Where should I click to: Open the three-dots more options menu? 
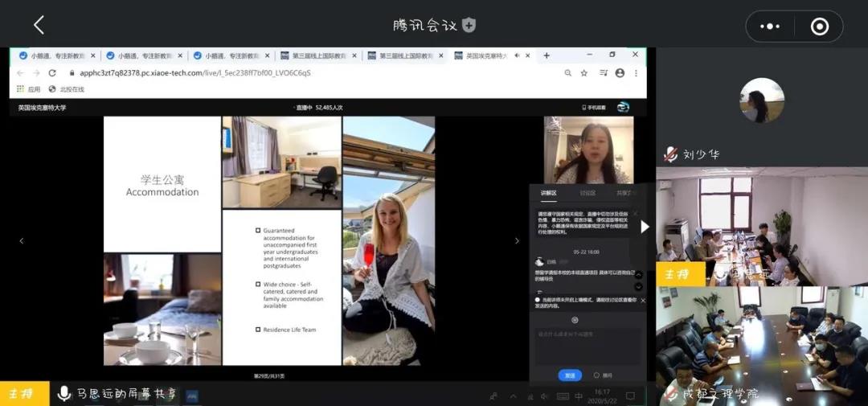pos(769,27)
